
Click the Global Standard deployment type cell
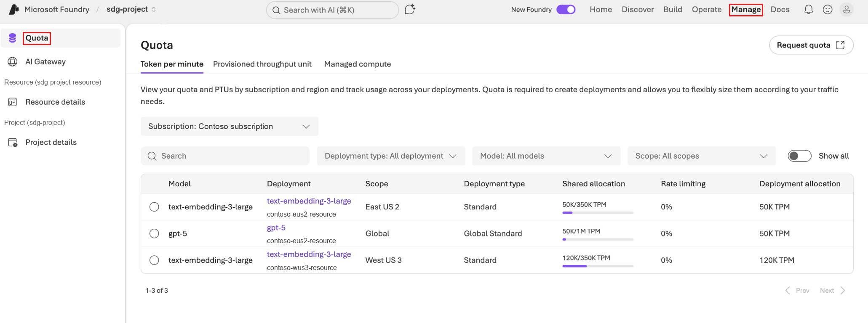[x=493, y=233]
